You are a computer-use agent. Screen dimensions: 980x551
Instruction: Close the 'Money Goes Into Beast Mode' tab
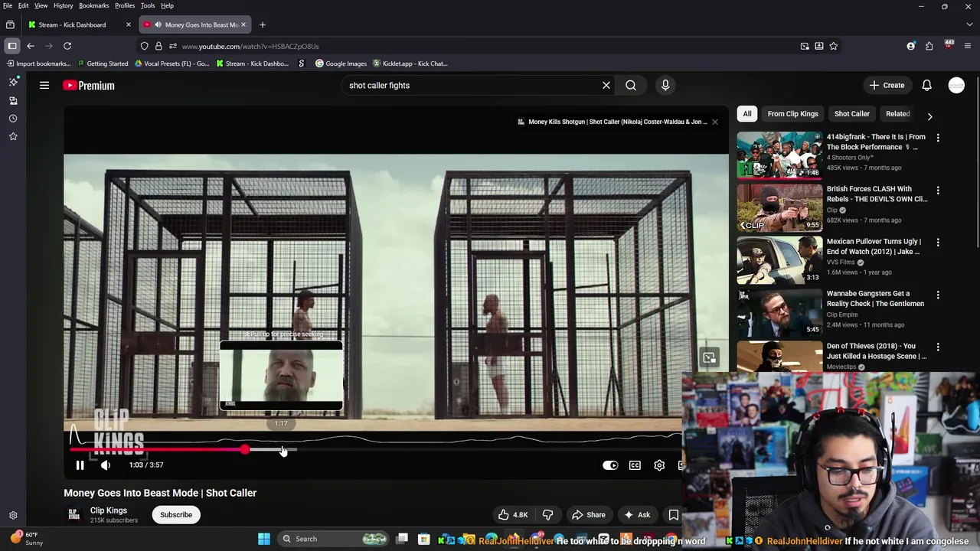click(243, 24)
